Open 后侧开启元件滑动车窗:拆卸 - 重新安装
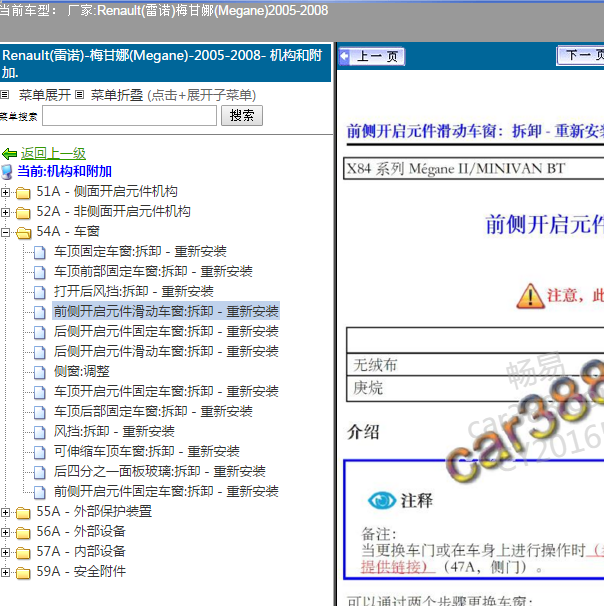The image size is (604, 606). [x=166, y=352]
